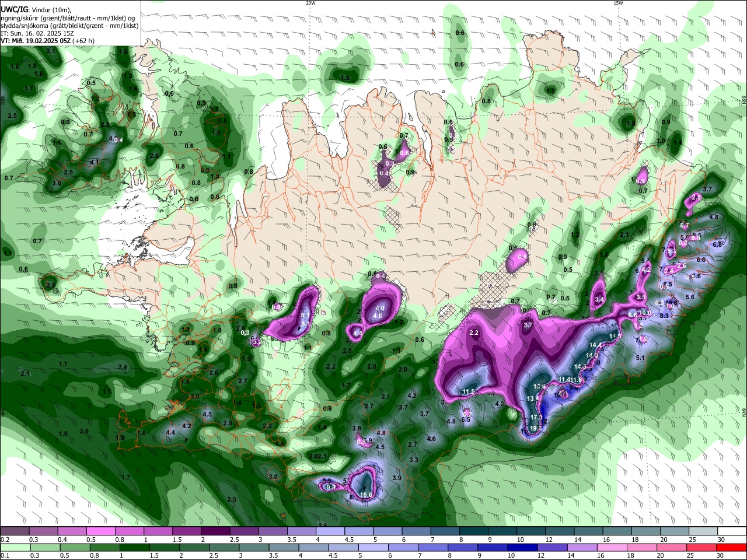The image size is (747, 560).
Task: Click the '13.4' precipitation value on the map
Action: [533, 398]
